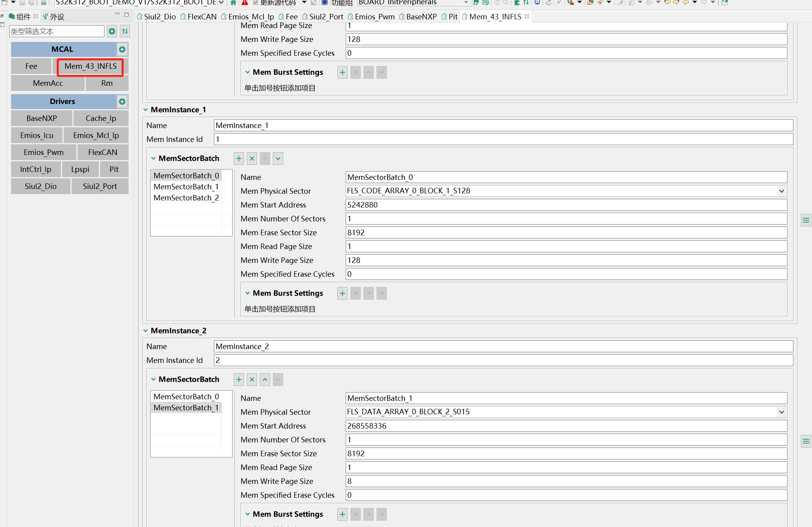Add a MemSectorBatch item in MemInstance_1
Image resolution: width=812 pixels, height=527 pixels.
(x=239, y=159)
